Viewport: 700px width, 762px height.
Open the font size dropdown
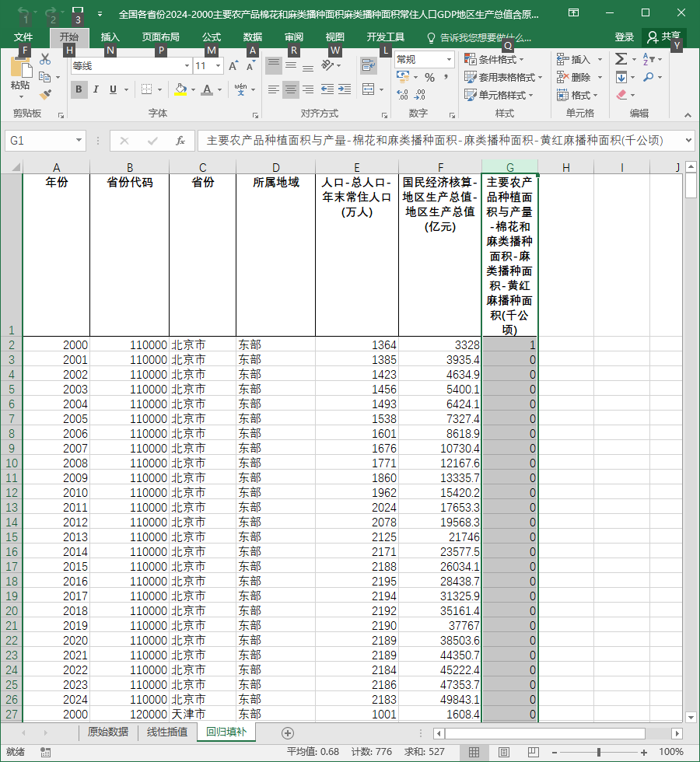coord(219,65)
